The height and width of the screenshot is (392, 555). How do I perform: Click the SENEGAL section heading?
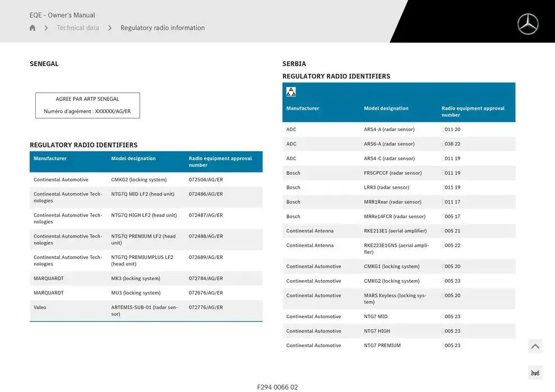coord(44,64)
